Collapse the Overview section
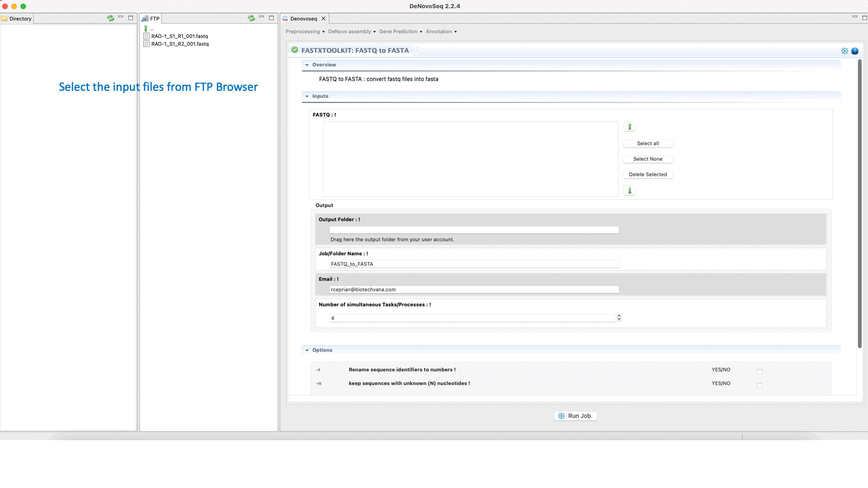Screen dimensions: 868x488 point(307,65)
